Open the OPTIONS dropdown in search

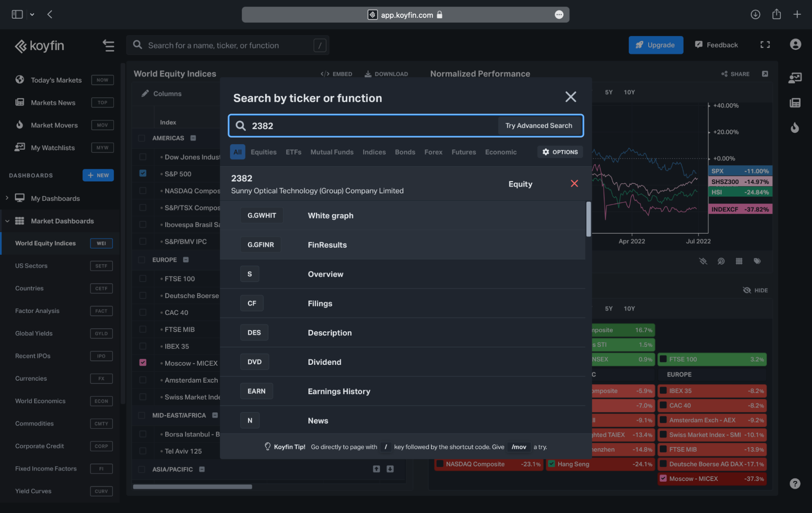coord(559,152)
